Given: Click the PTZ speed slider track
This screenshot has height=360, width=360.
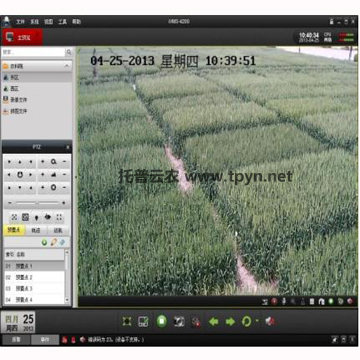Looking at the screenshot, I should (x=37, y=203).
